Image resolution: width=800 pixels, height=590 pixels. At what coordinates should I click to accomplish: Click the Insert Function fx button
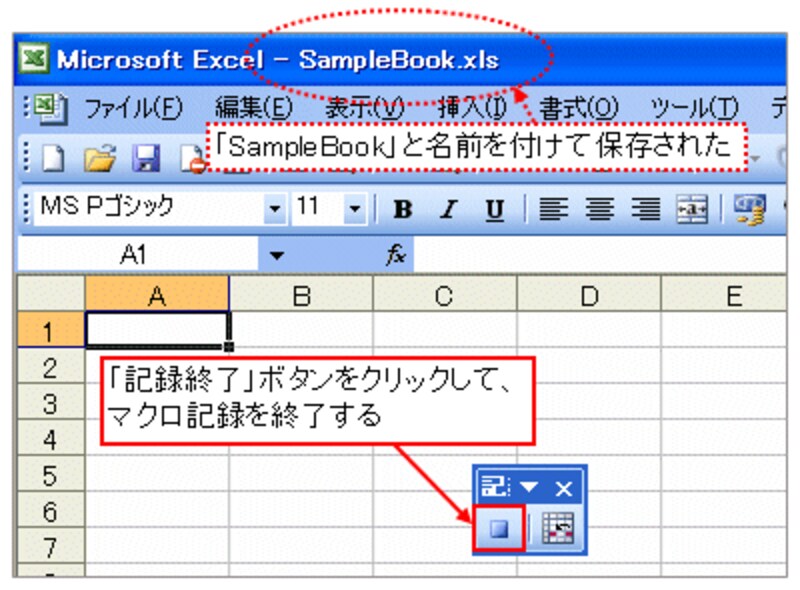click(x=395, y=254)
